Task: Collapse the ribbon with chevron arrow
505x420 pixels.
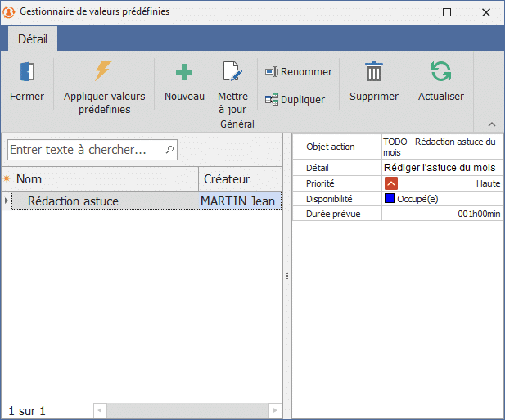Action: click(x=492, y=124)
